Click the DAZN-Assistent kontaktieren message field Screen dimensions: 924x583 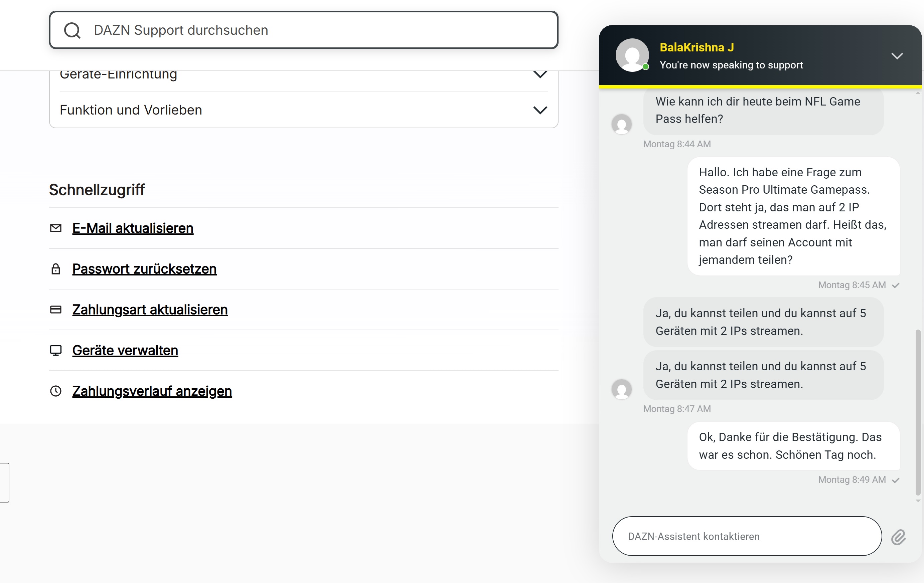746,536
